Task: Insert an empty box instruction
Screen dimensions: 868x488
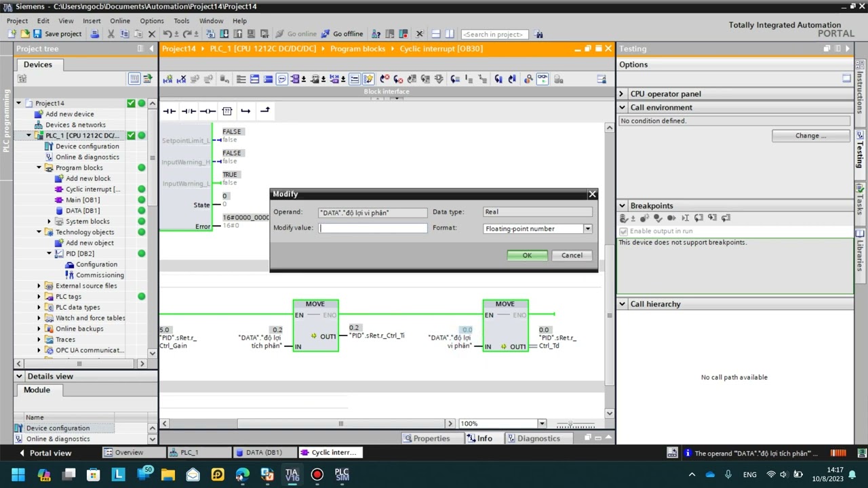Action: tap(227, 110)
